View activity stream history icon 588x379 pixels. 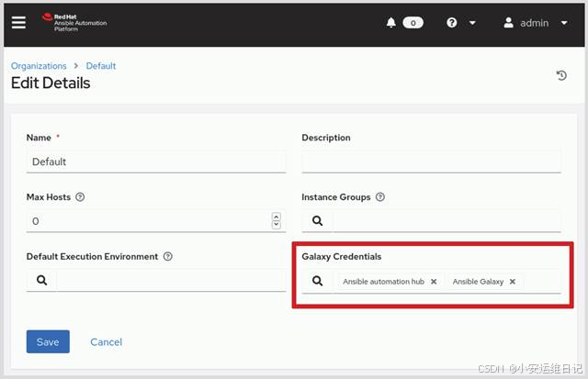[561, 75]
